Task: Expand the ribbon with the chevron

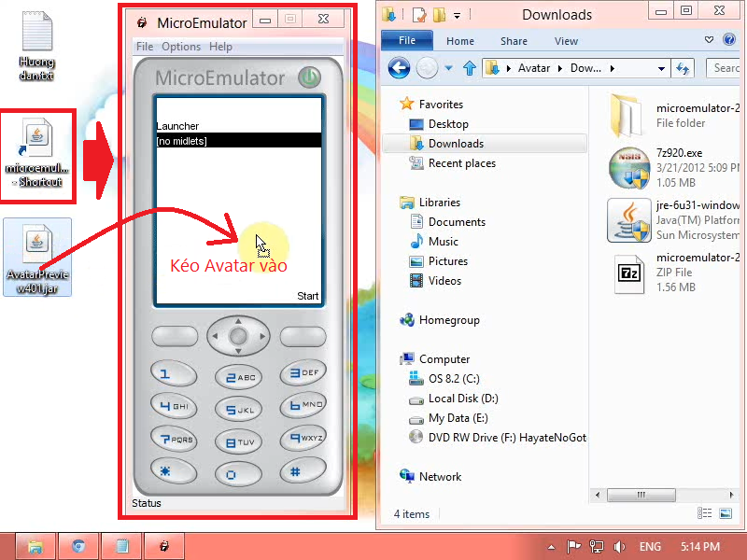Action: [x=709, y=39]
